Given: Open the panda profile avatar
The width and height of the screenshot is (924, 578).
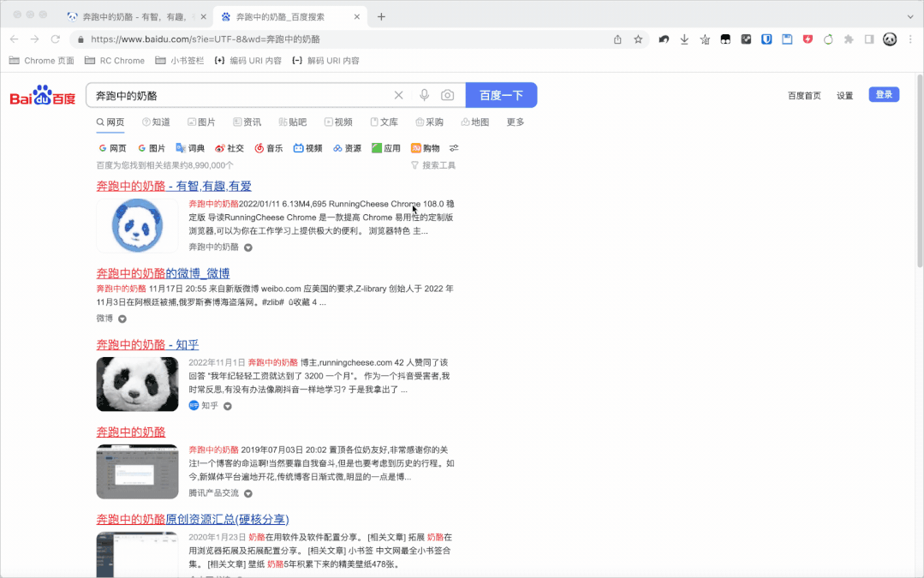Looking at the screenshot, I should (x=890, y=39).
